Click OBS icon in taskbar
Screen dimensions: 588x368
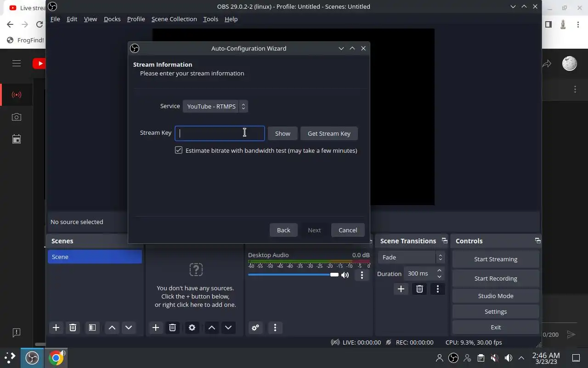pos(32,358)
